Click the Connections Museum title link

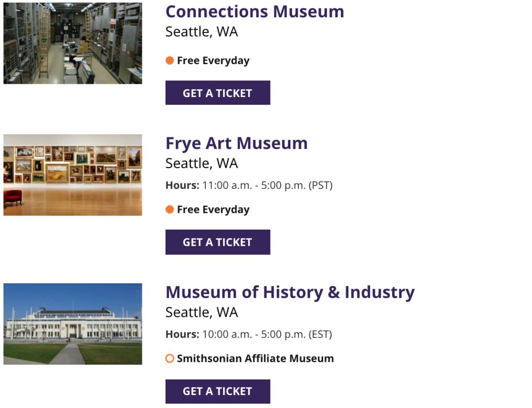255,11
